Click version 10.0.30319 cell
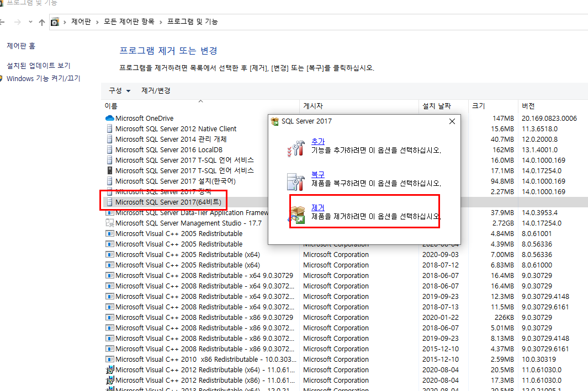Screen dimensions: 588x391 539,359
